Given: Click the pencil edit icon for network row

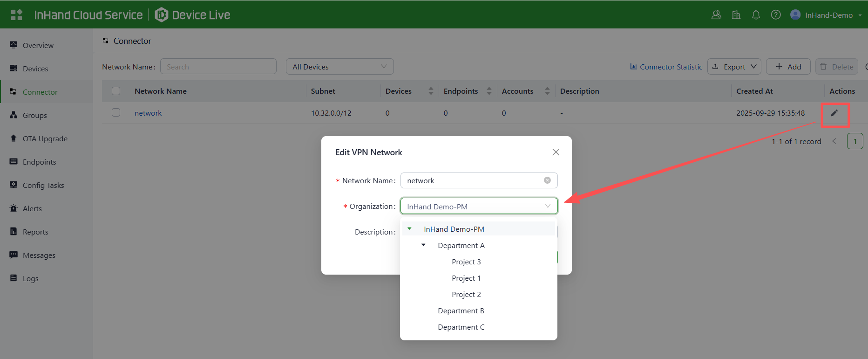Looking at the screenshot, I should coord(834,113).
